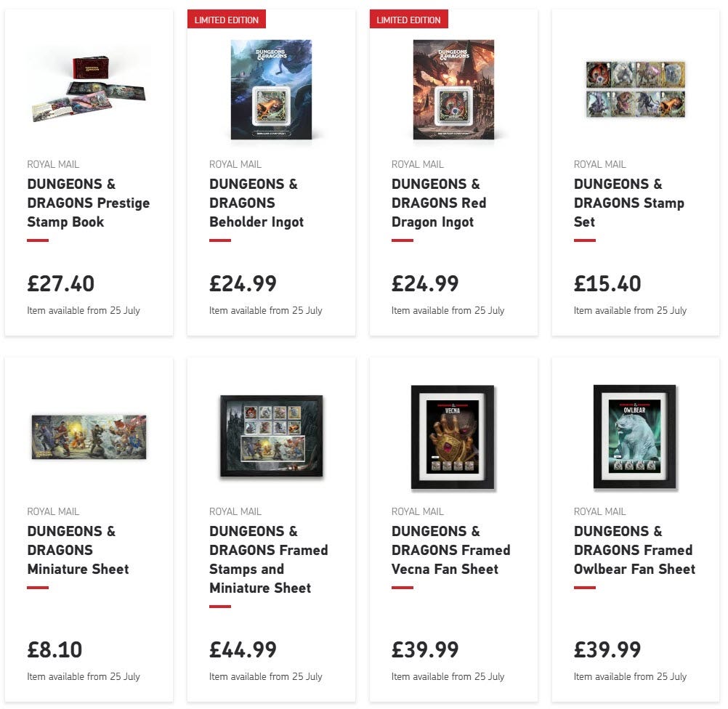Click the Framed Stamps and Miniature Sheet title
Image resolution: width=728 pixels, height=709 pixels.
click(268, 559)
